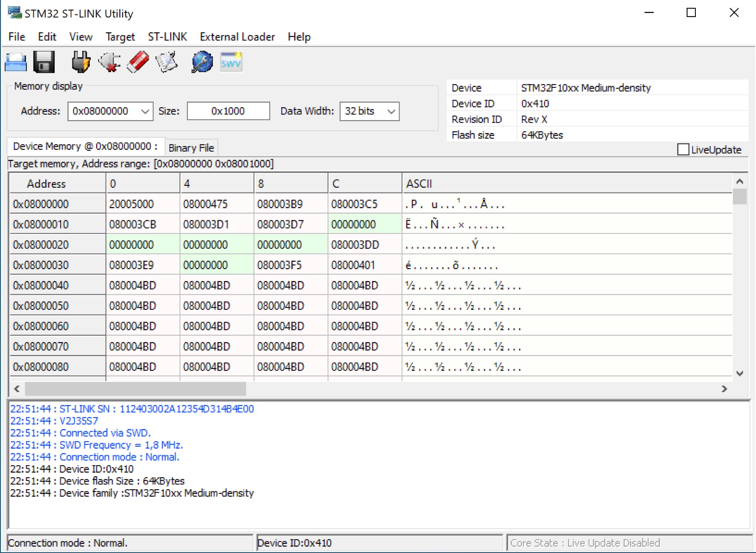756x553 pixels.
Task: Switch to the Binary File tab
Action: coord(191,148)
